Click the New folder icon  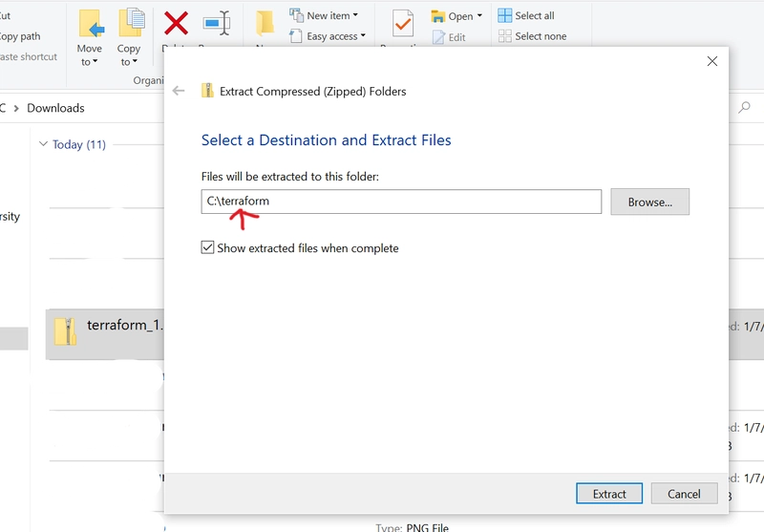tap(265, 23)
